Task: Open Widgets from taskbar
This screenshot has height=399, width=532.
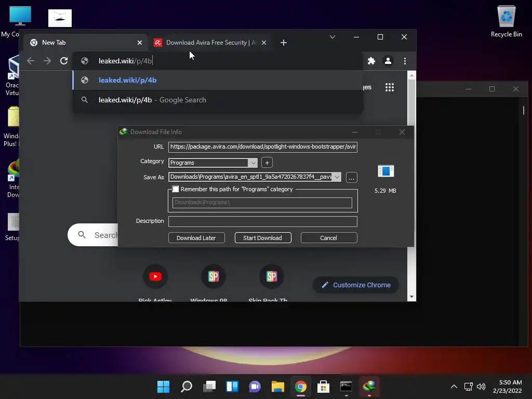Action: [x=232, y=387]
